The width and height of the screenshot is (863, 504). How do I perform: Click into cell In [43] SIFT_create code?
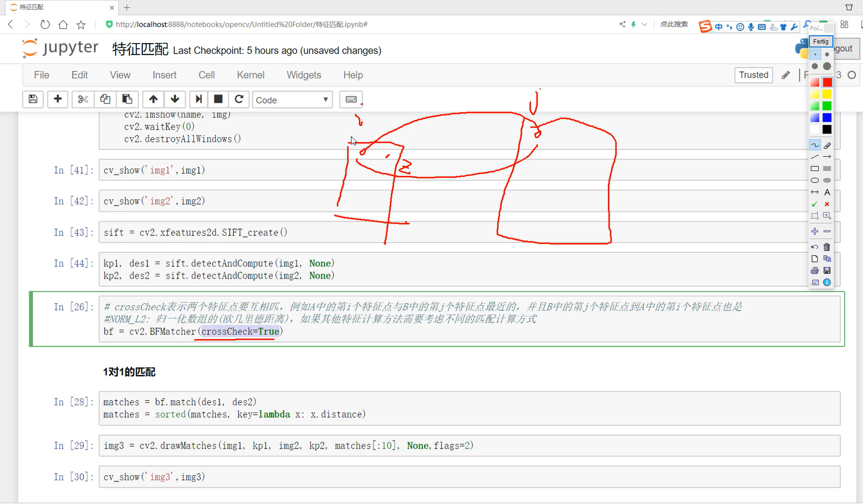click(469, 232)
